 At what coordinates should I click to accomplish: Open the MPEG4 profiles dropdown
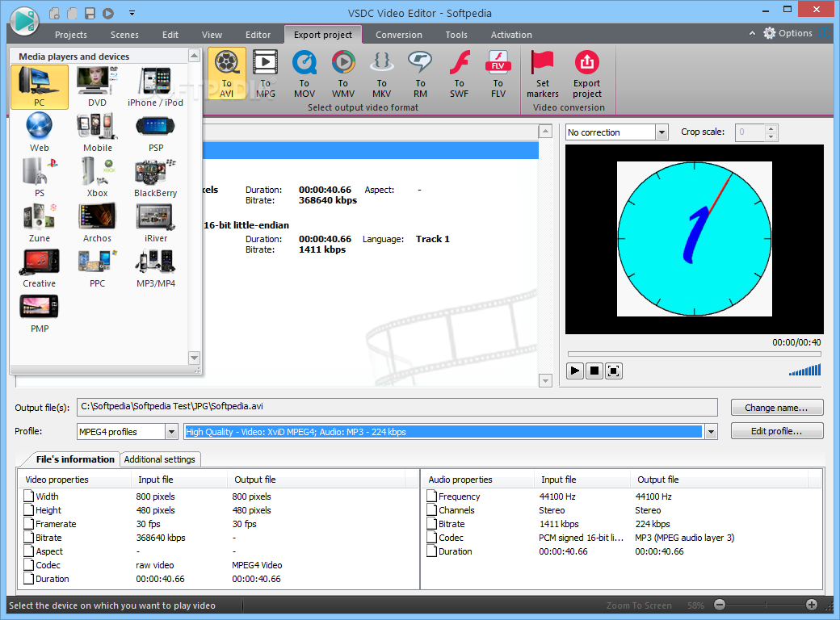tap(171, 432)
